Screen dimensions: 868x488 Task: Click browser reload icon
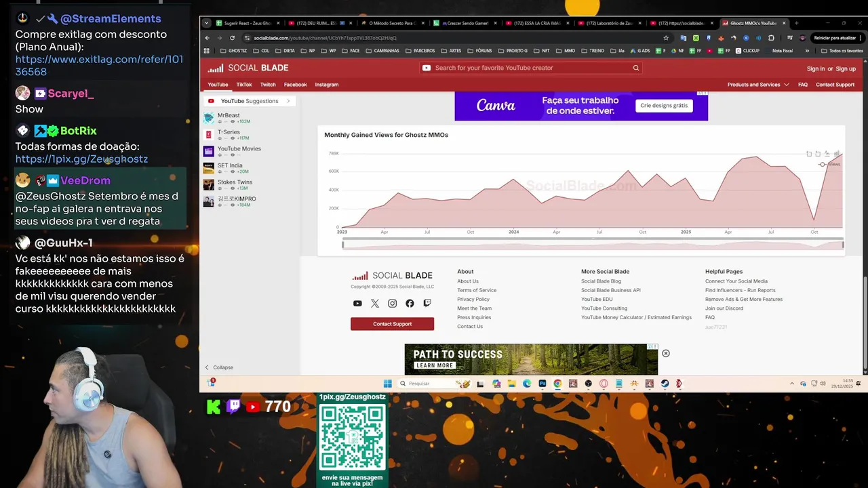pyautogui.click(x=232, y=38)
